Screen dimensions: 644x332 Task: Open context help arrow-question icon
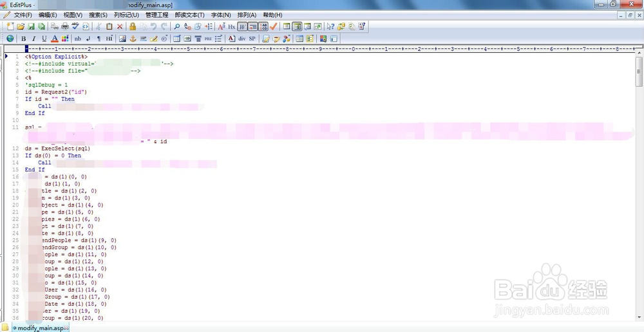pyautogui.click(x=330, y=26)
